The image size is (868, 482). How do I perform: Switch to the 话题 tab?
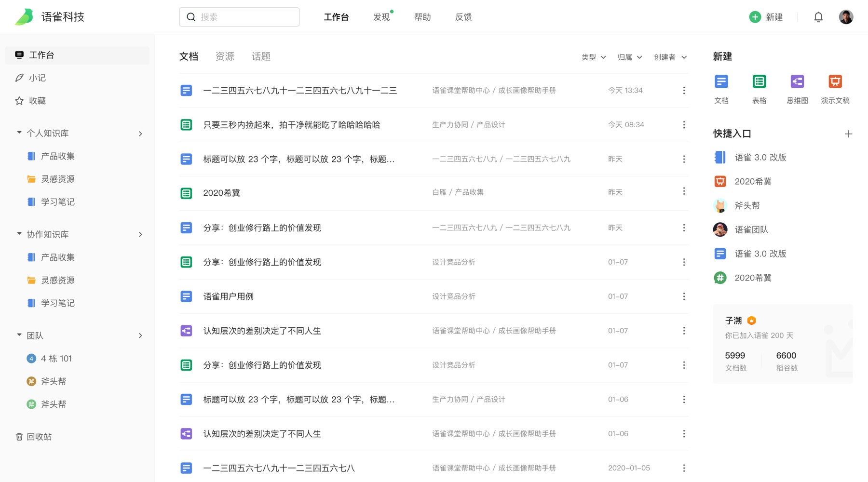[261, 57]
